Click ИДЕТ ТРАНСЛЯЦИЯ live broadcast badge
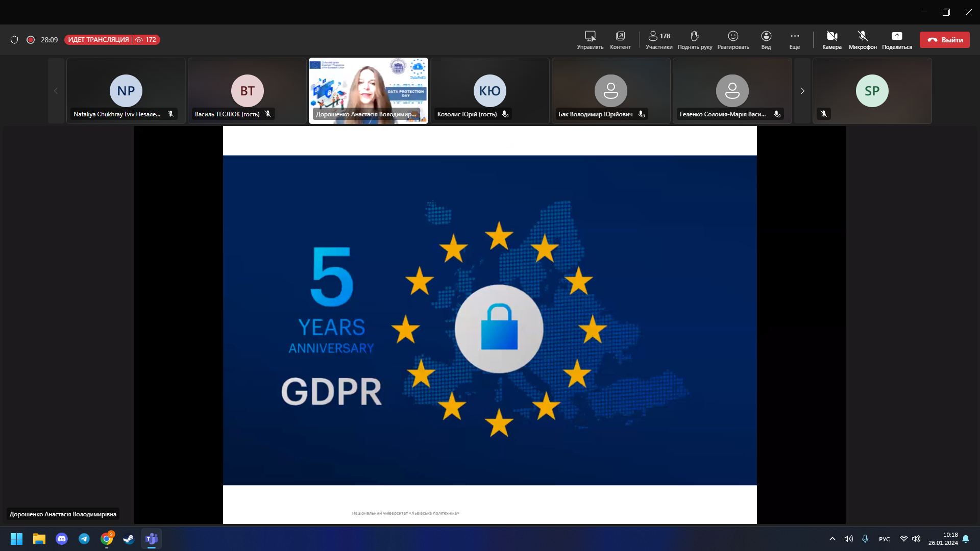 99,40
